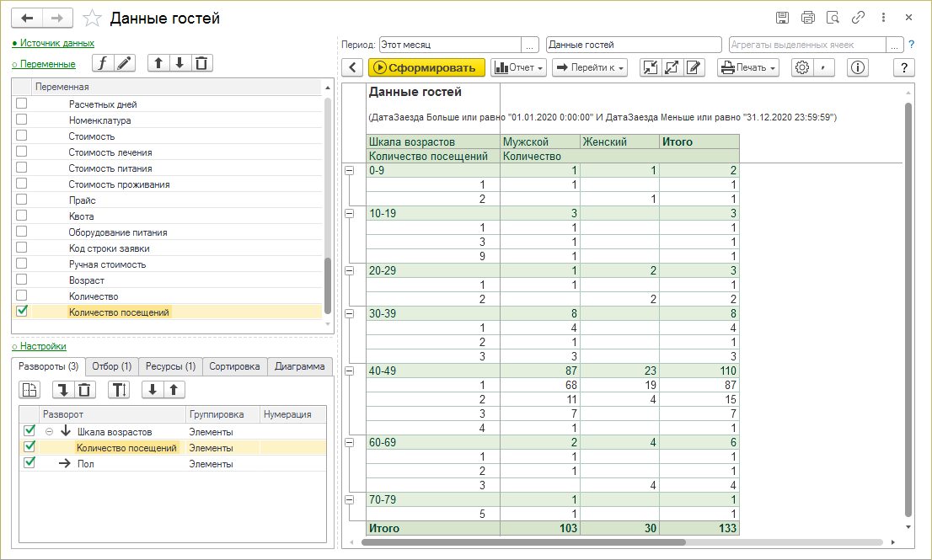This screenshot has height=560, width=932.
Task: Click the copy link icon in title bar
Action: pos(858,18)
